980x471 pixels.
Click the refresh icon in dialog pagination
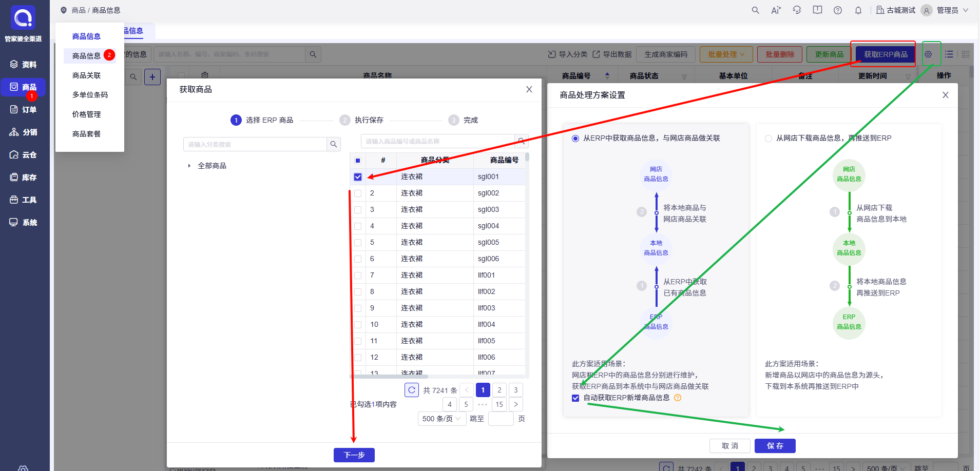tap(412, 390)
